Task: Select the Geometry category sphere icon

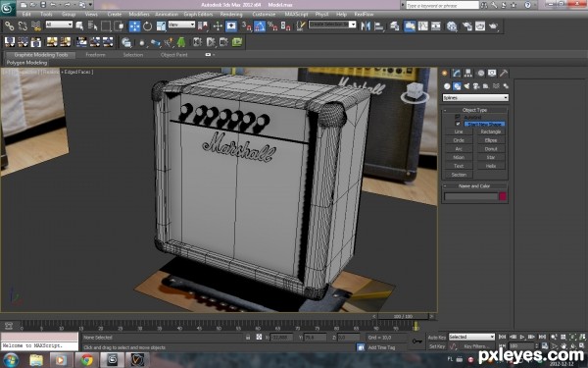Action: coord(447,86)
